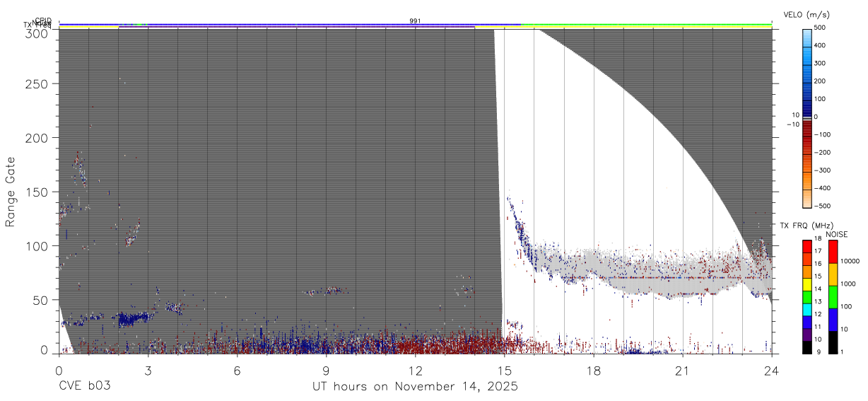Click the green 13–14 MHz TX FRQ swatch

click(x=807, y=296)
